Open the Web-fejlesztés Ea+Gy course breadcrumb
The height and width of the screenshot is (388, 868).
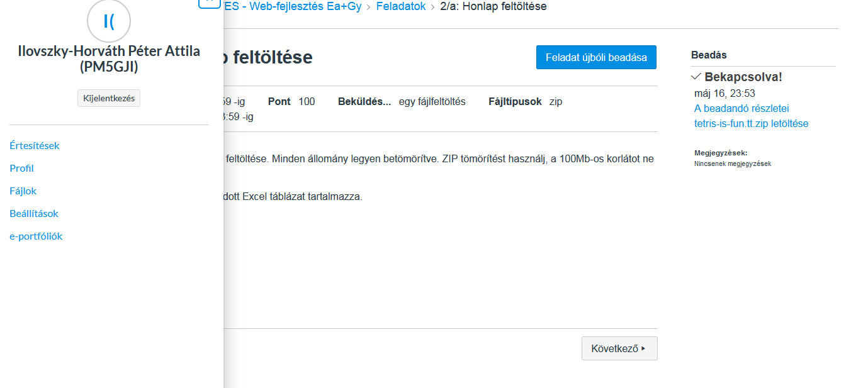[293, 7]
